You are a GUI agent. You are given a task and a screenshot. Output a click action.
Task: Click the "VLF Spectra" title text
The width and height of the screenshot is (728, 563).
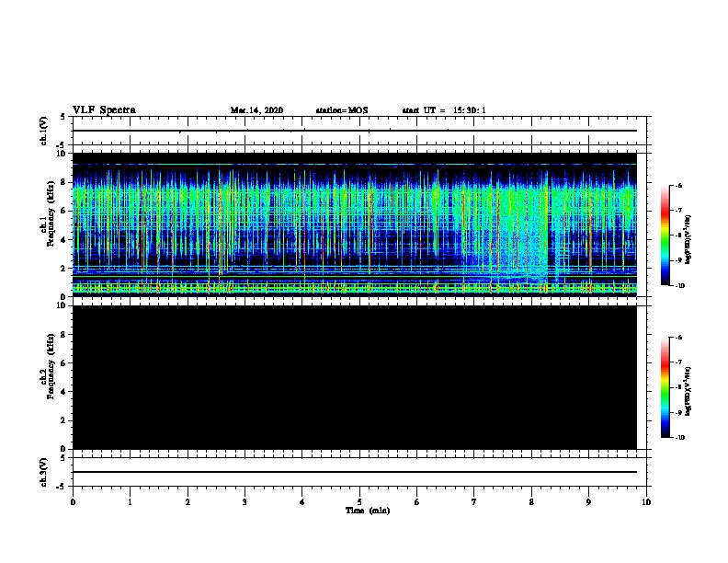pos(104,110)
